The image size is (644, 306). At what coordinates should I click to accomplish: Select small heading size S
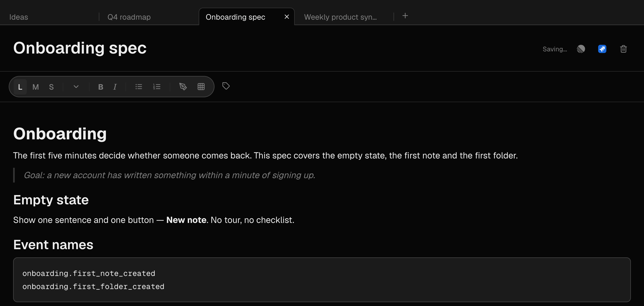point(51,87)
